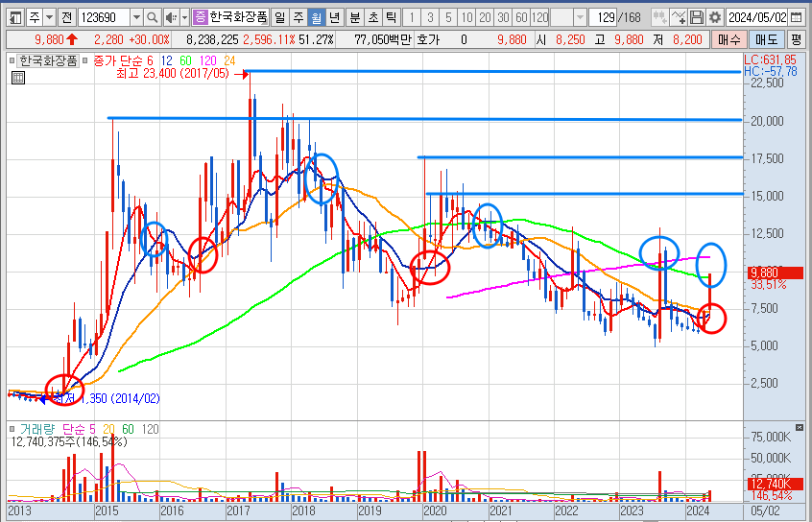Screen dimensions: 812x522
Task: Switch to daily chart (일)
Action: pyautogui.click(x=279, y=17)
